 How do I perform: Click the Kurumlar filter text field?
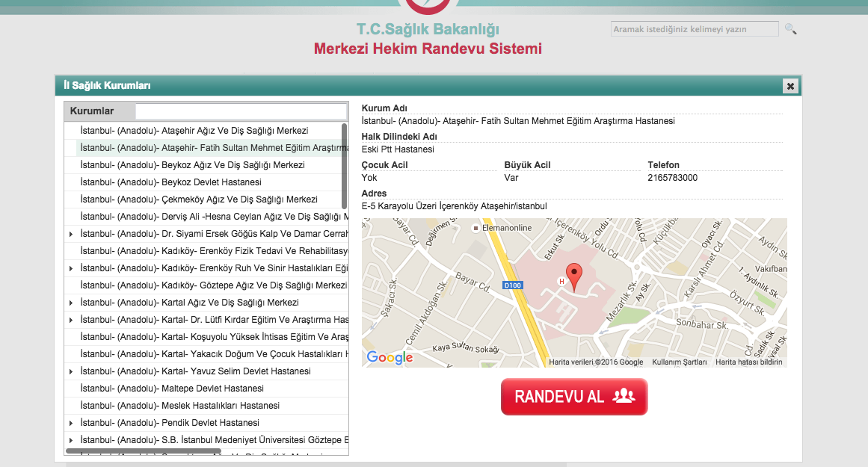tap(241, 111)
